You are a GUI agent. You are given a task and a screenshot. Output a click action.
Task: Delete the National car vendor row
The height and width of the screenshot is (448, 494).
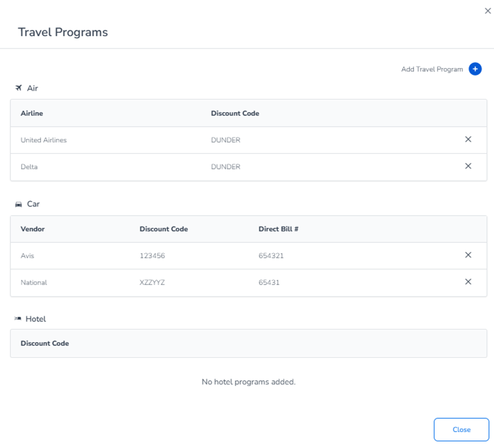(468, 282)
